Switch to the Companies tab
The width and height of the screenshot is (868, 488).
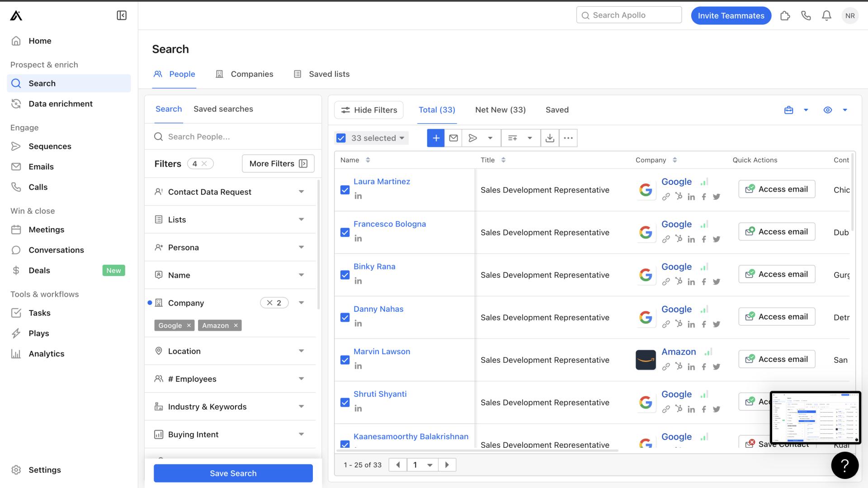click(x=244, y=74)
